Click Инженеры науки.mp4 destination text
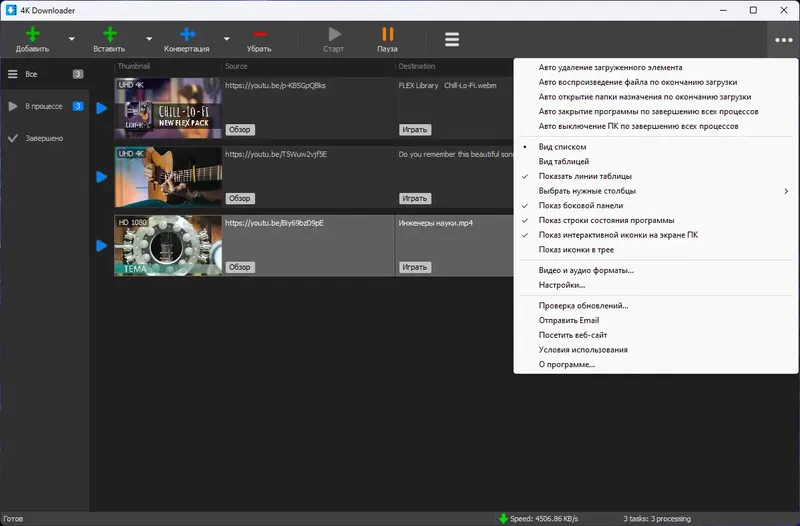800x526 pixels. [436, 223]
